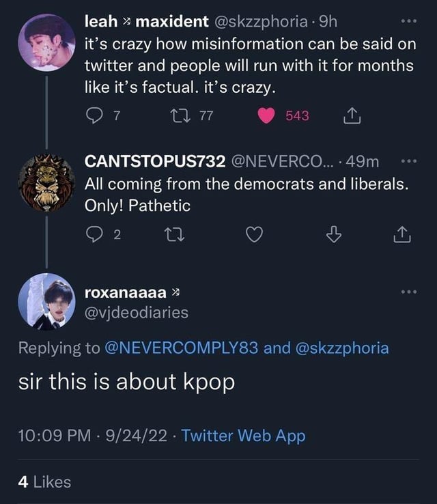Share leah's tweet via share icon
The height and width of the screenshot is (504, 437).
pyautogui.click(x=351, y=117)
